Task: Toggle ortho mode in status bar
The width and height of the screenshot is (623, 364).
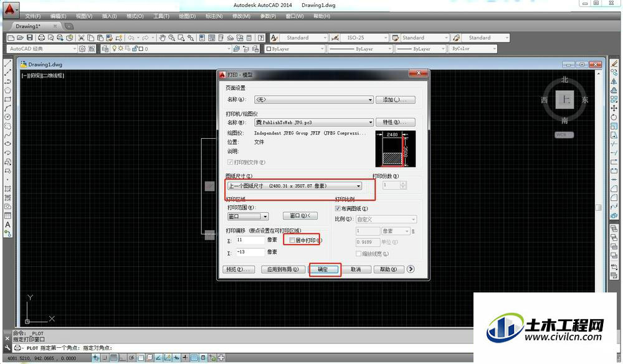Action: (x=122, y=358)
